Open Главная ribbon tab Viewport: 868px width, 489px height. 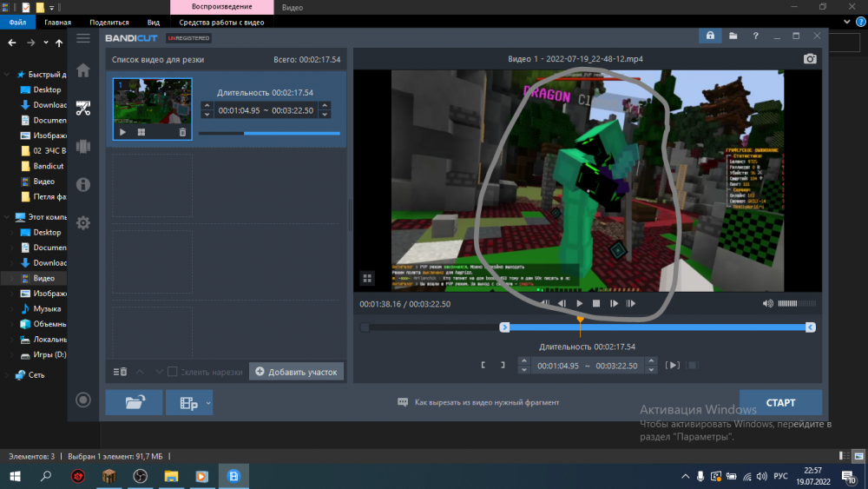click(x=57, y=23)
